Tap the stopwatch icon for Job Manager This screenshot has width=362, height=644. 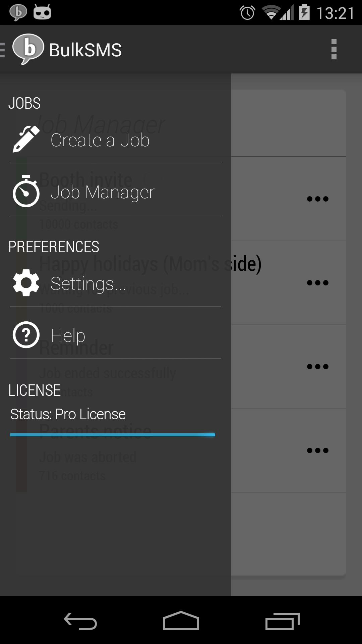[x=26, y=191]
